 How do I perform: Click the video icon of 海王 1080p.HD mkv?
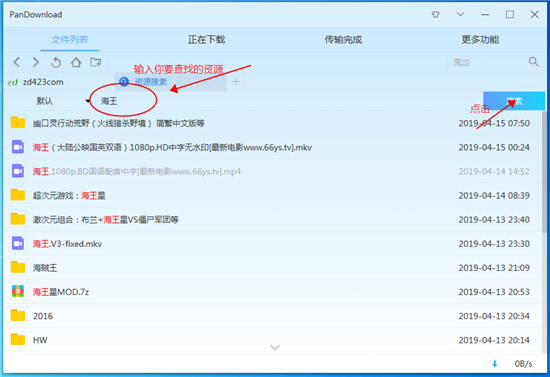18,147
